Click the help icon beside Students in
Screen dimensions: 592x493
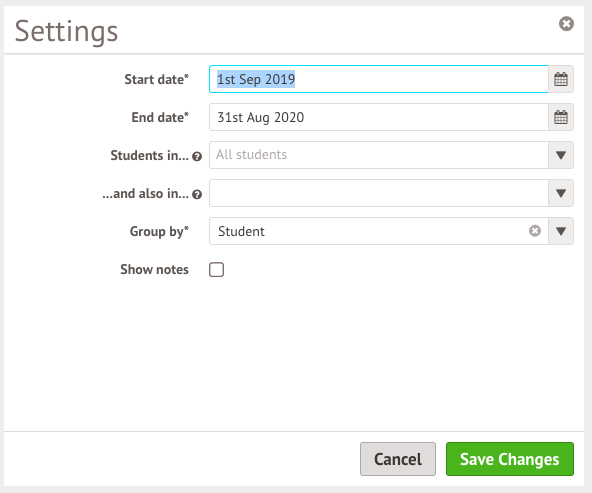[x=197, y=156]
